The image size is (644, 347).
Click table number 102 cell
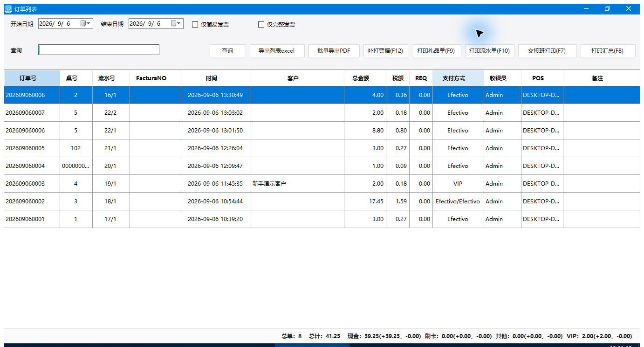coord(76,148)
